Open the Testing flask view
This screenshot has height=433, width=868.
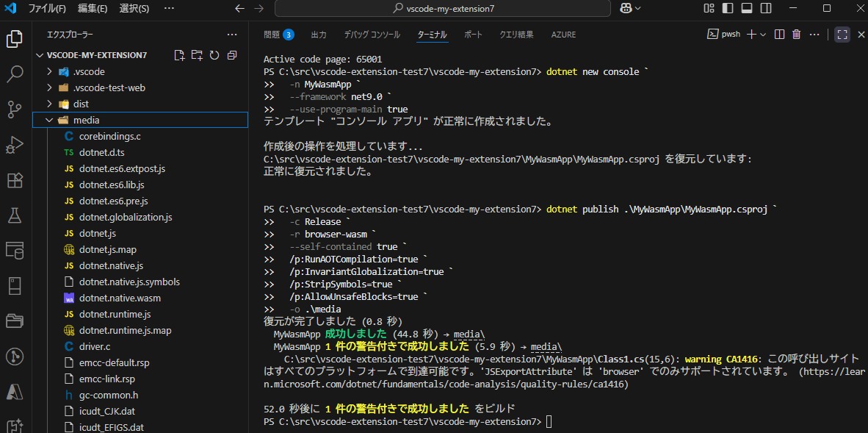tap(15, 215)
